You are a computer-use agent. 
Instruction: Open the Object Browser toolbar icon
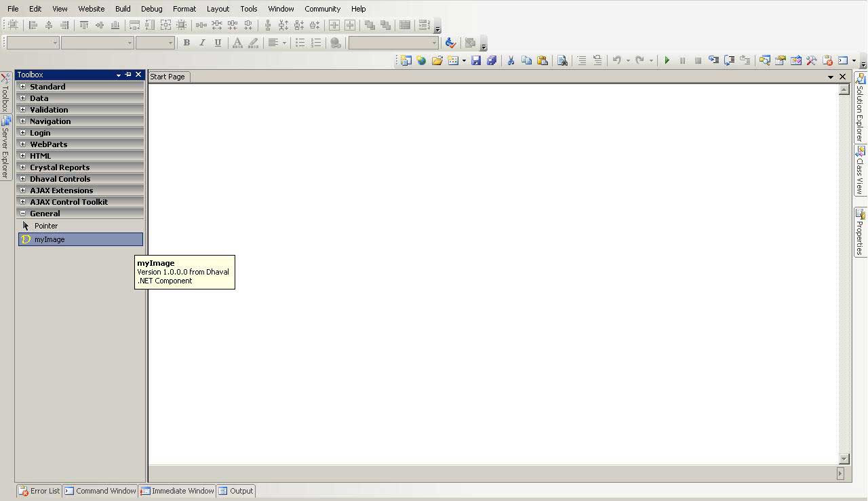click(x=795, y=60)
